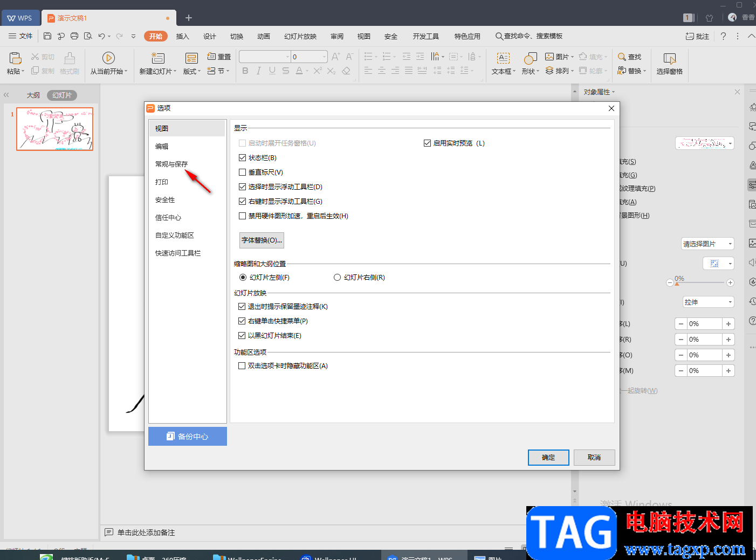756x560 pixels.
Task: Click the Cut scissors icon
Action: pos(35,57)
